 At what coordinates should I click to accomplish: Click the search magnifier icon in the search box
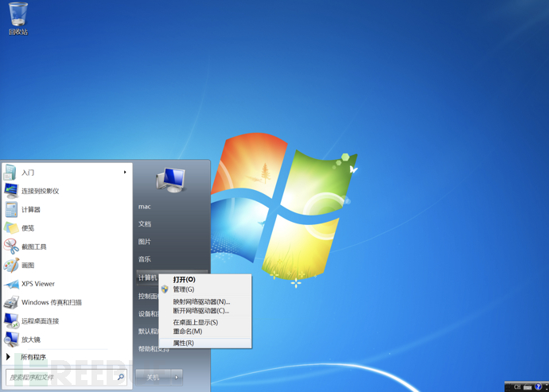coord(120,377)
